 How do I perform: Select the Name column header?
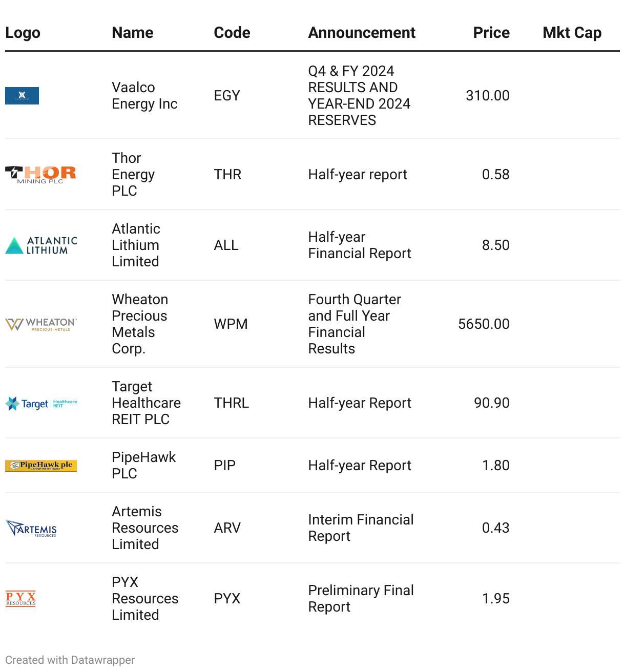pos(133,33)
